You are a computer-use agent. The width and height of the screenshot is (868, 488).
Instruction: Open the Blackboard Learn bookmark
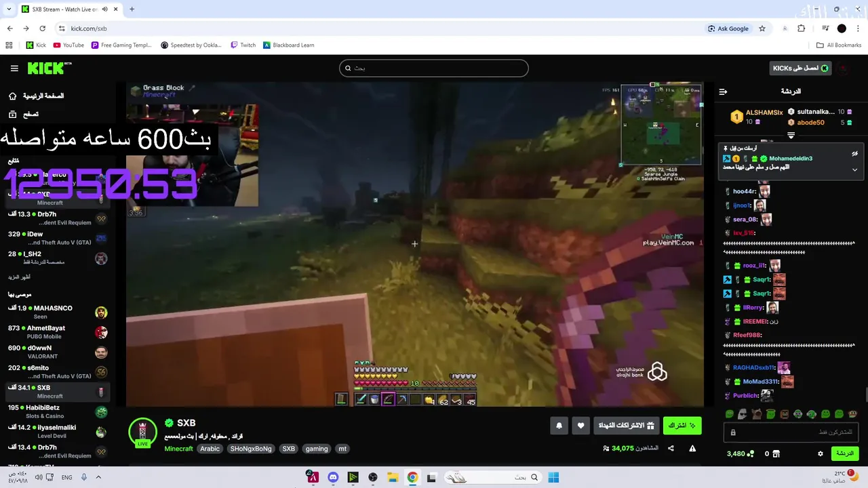(x=288, y=45)
